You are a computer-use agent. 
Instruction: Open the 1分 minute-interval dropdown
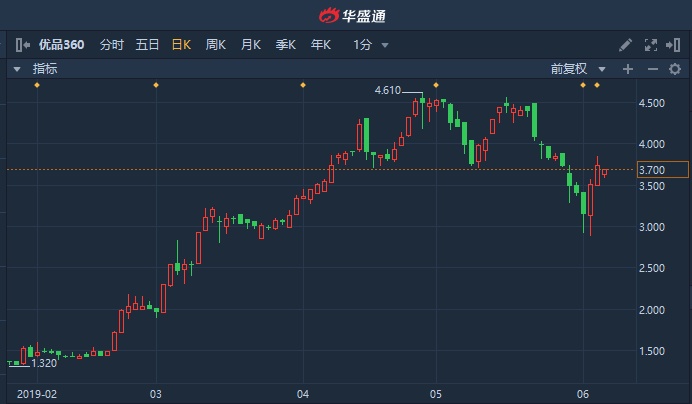click(370, 45)
